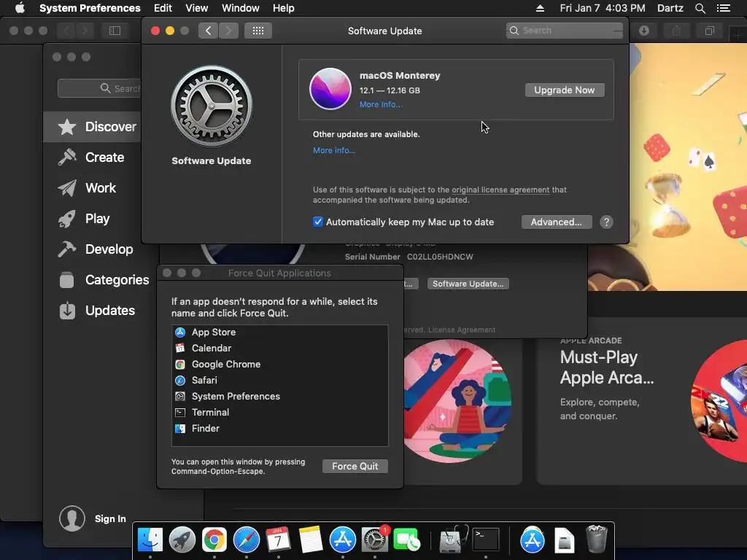Open the View menu
The height and width of the screenshot is (560, 747).
tap(197, 8)
